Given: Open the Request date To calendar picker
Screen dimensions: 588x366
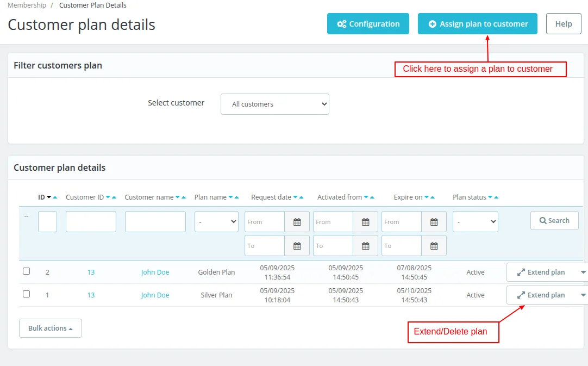Looking at the screenshot, I should [x=297, y=245].
